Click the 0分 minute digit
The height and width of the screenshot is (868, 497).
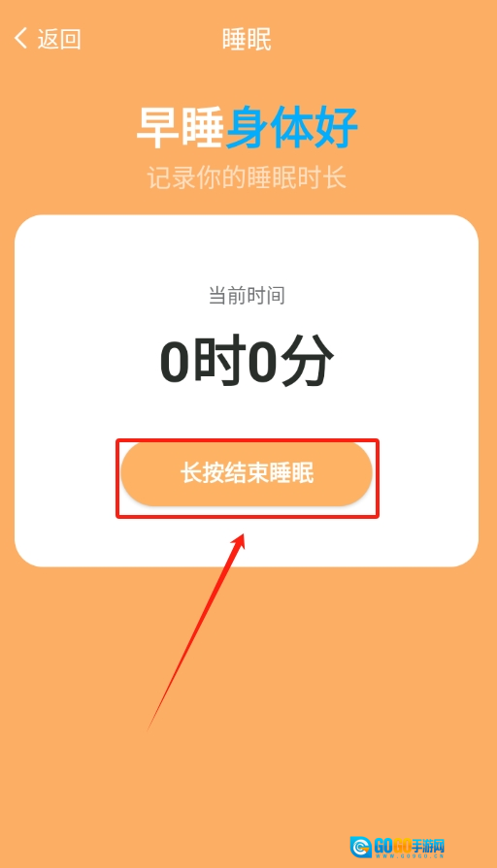coord(290,361)
